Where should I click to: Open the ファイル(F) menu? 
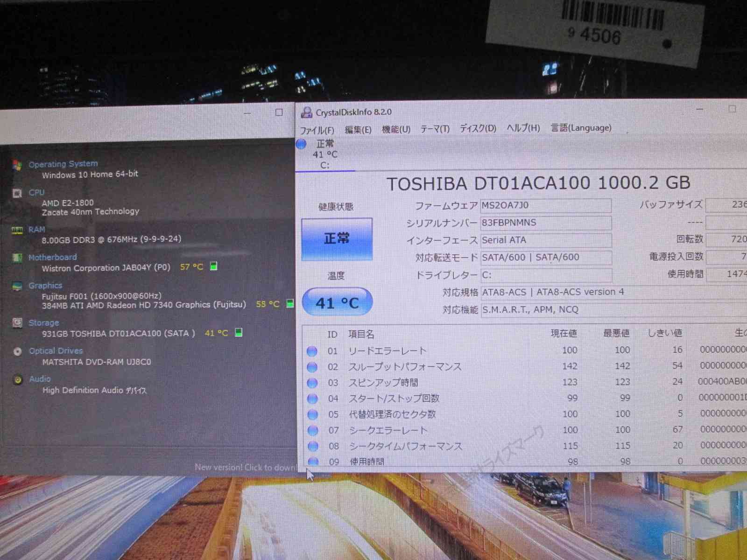pos(317,130)
